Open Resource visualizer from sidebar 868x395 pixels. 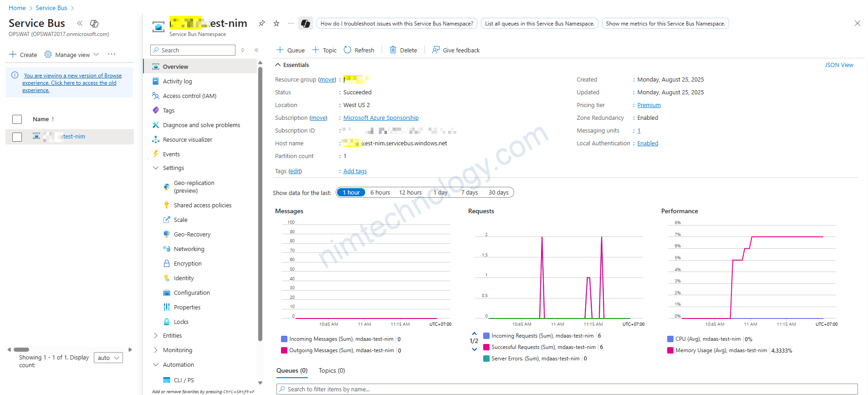click(187, 139)
